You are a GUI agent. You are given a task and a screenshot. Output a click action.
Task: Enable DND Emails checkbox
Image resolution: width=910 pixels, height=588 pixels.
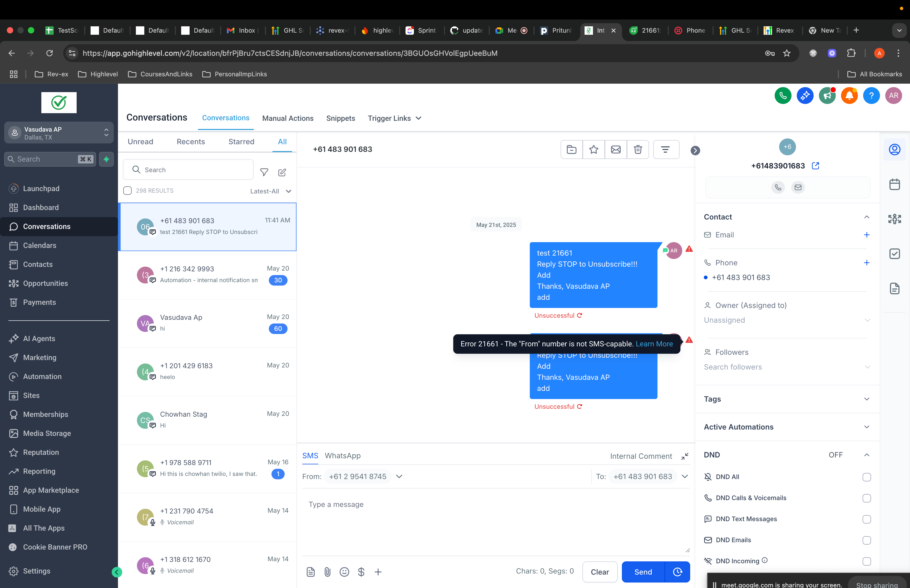pos(867,540)
